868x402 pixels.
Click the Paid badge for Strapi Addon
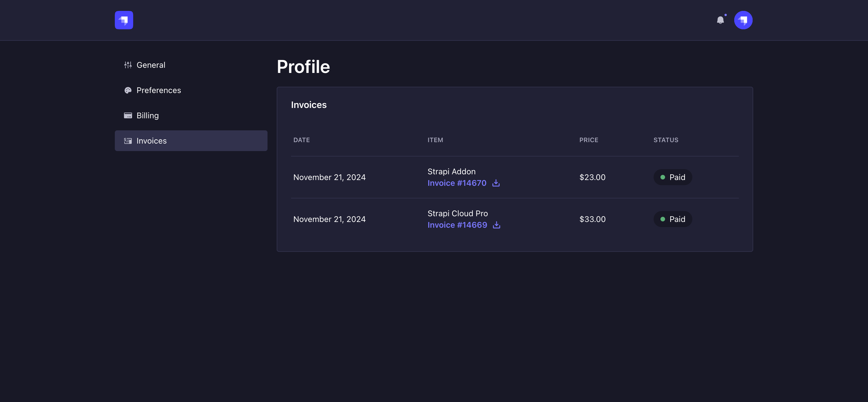coord(673,177)
